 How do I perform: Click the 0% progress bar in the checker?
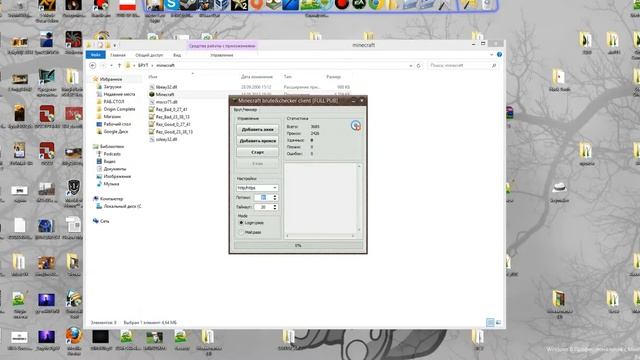tap(298, 245)
